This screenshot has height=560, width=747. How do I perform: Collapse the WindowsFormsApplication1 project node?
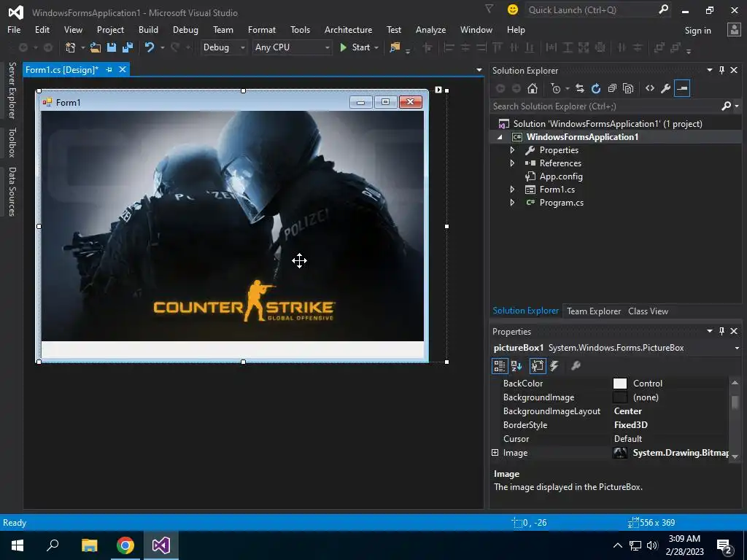500,137
